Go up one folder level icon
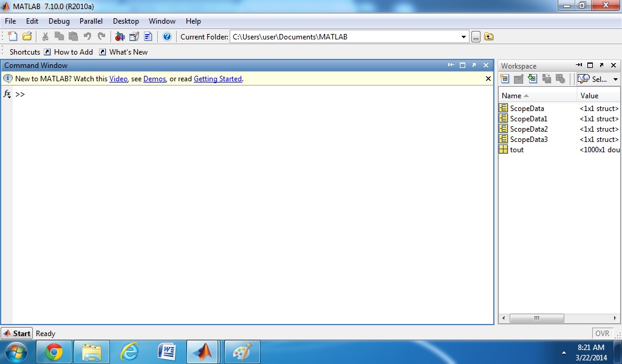 coord(489,37)
